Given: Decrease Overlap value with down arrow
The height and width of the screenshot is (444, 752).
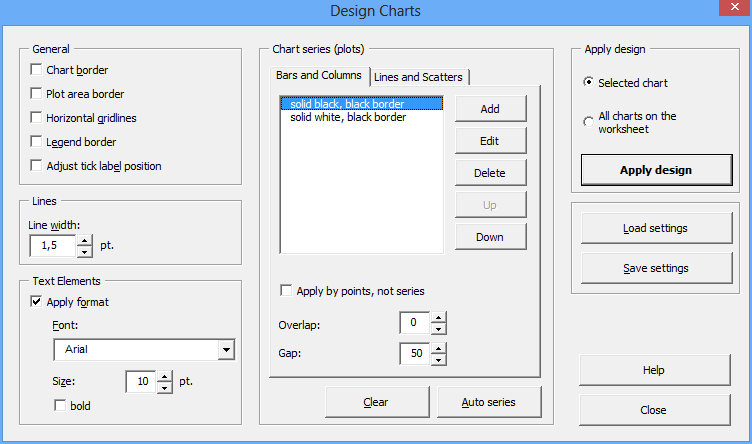Looking at the screenshot, I should click(x=438, y=329).
